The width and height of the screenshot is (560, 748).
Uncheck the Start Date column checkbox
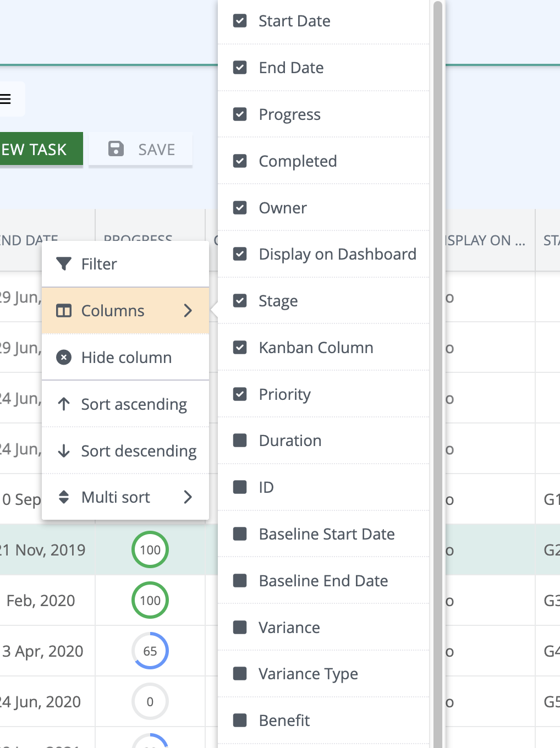point(240,21)
